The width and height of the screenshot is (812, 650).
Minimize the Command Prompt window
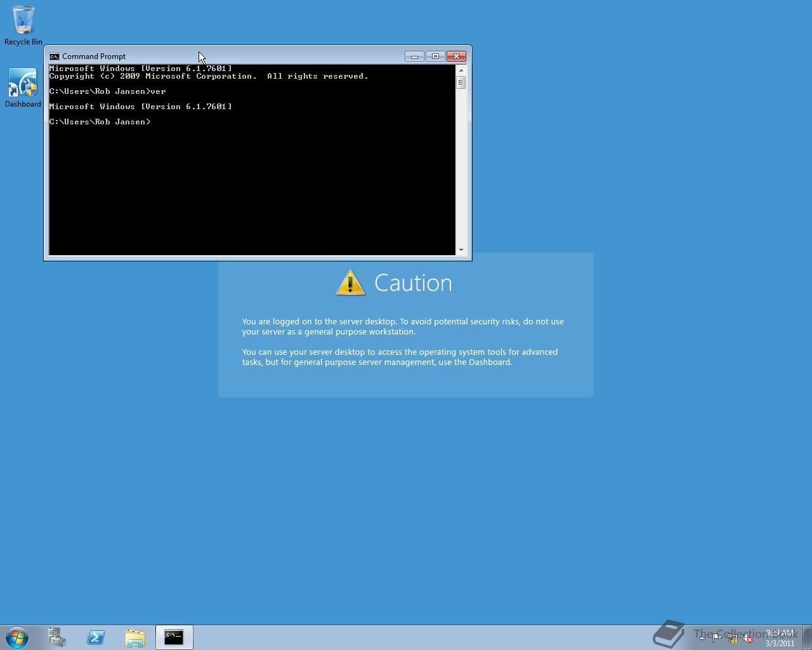414,56
